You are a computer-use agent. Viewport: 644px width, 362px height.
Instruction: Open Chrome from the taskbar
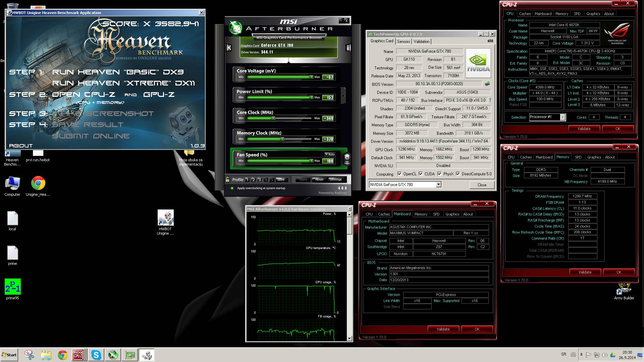(63, 355)
